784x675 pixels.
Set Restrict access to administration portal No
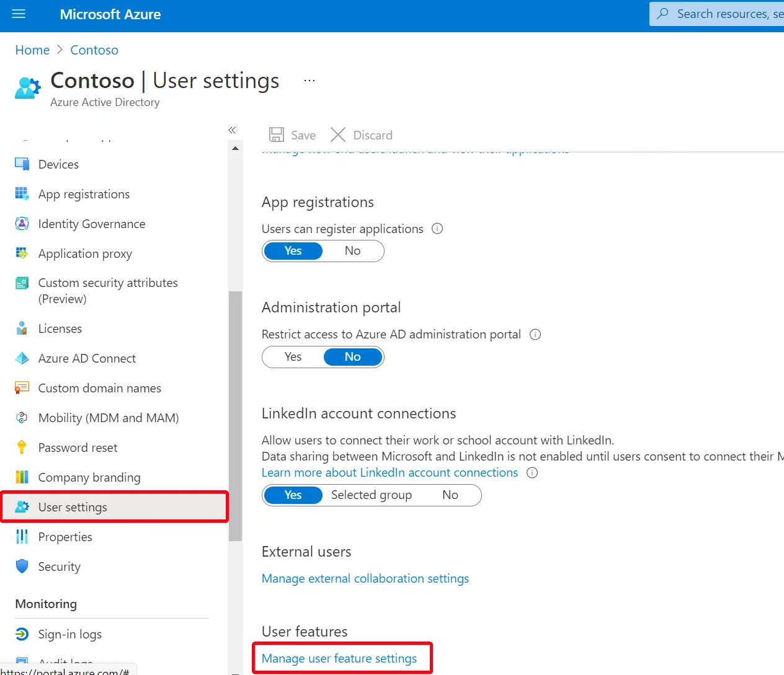tap(352, 357)
